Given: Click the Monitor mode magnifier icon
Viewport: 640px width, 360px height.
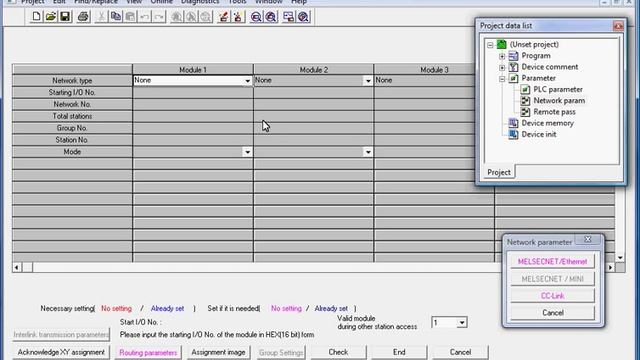Looking at the screenshot, I should 256,17.
